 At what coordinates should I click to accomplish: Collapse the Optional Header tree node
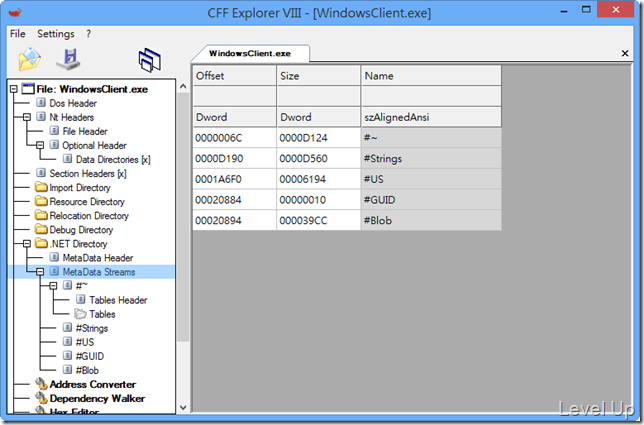tap(40, 145)
